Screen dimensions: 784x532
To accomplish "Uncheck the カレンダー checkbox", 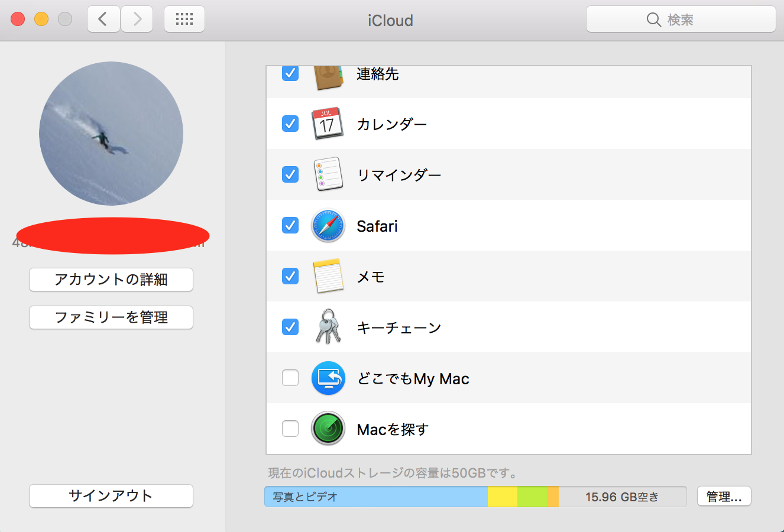I will pos(290,124).
